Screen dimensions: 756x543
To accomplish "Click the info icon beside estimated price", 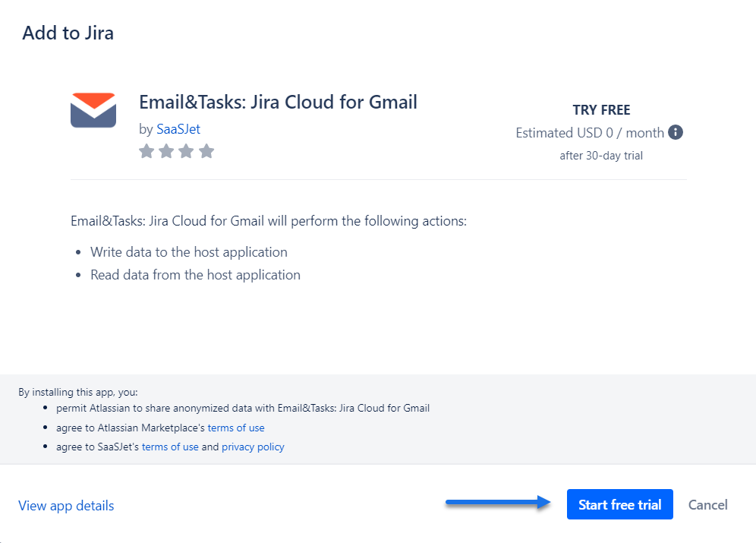I will pos(676,132).
